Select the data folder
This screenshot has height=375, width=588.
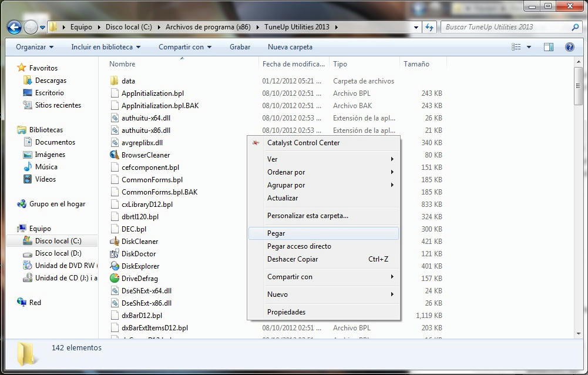click(128, 81)
